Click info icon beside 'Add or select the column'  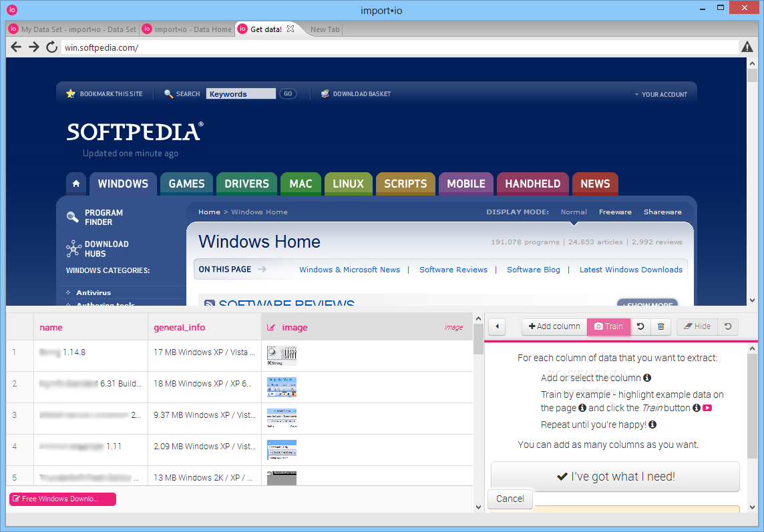point(647,378)
